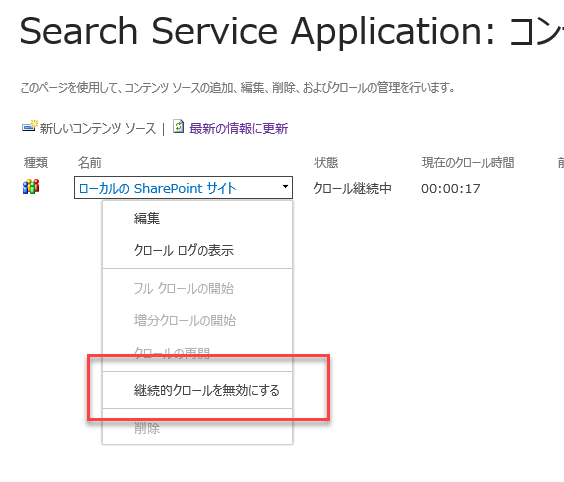Click 最新の情報に更新 link
The height and width of the screenshot is (482, 564).
click(238, 128)
